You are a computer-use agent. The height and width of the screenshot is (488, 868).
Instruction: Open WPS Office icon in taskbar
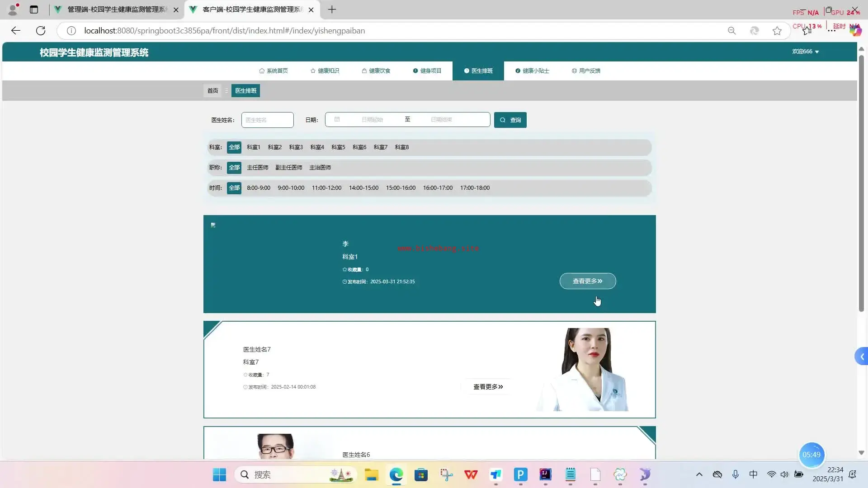tap(471, 474)
